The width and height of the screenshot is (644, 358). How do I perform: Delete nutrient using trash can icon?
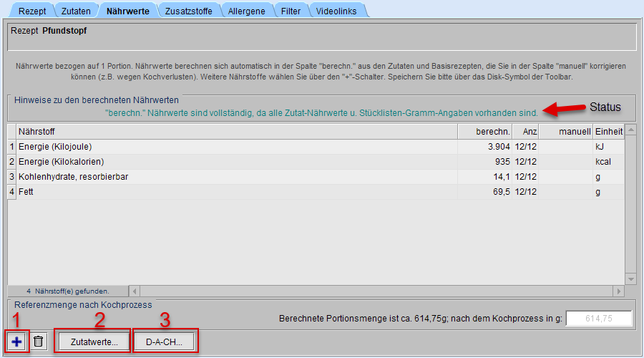point(38,342)
